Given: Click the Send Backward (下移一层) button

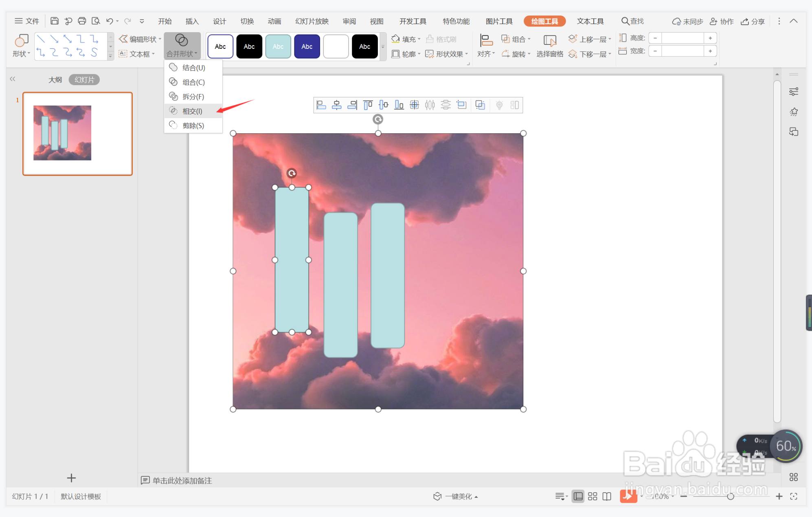Looking at the screenshot, I should tap(590, 54).
